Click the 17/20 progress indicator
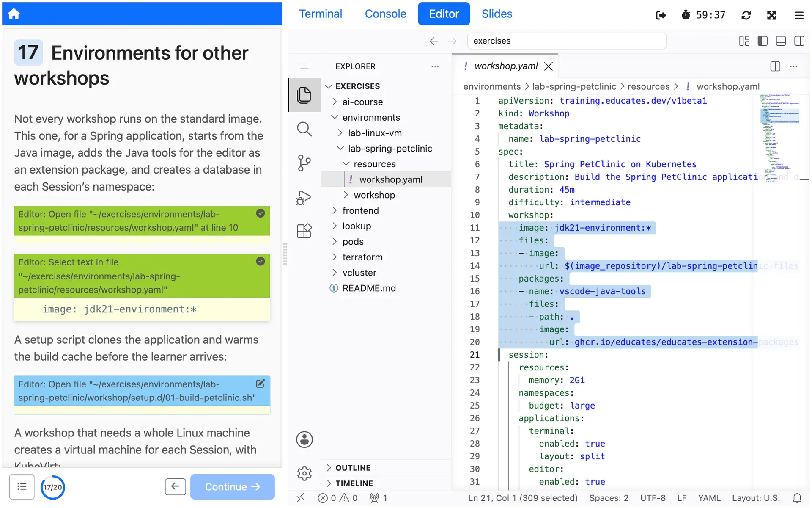Image resolution: width=812 pixels, height=508 pixels. (52, 487)
